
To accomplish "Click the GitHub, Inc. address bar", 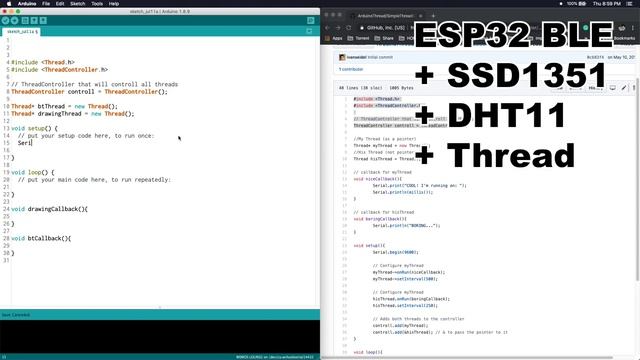I will (386, 28).
